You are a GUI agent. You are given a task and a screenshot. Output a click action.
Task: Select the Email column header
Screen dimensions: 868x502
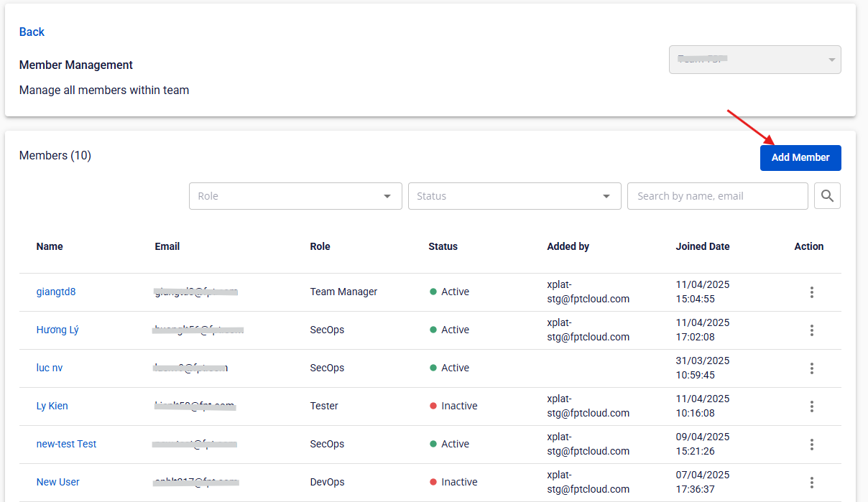coord(167,246)
